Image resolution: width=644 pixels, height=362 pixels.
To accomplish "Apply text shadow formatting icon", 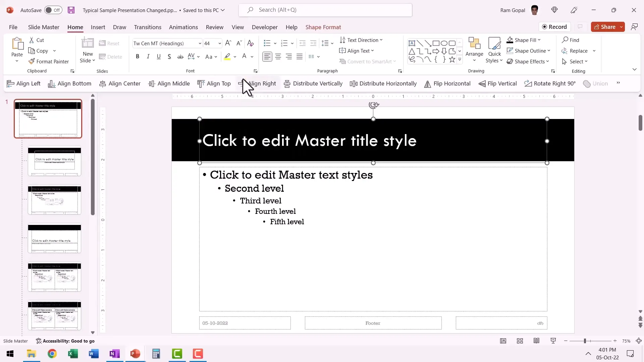I will [169, 57].
